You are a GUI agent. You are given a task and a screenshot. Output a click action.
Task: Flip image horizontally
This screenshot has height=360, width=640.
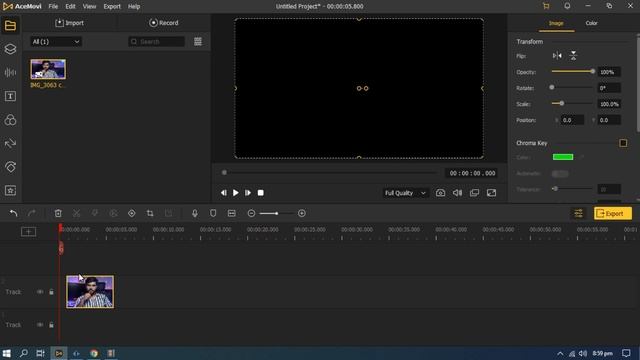557,56
